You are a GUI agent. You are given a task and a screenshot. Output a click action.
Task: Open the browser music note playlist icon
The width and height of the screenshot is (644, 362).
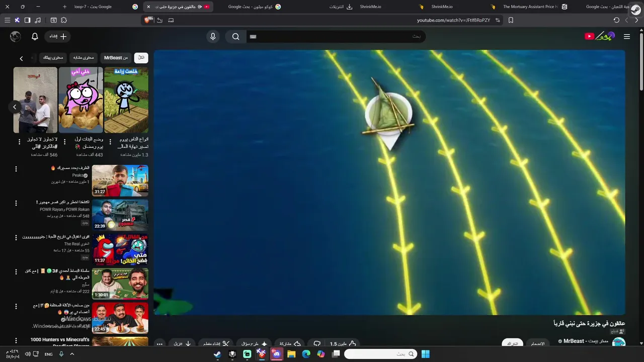[38, 20]
